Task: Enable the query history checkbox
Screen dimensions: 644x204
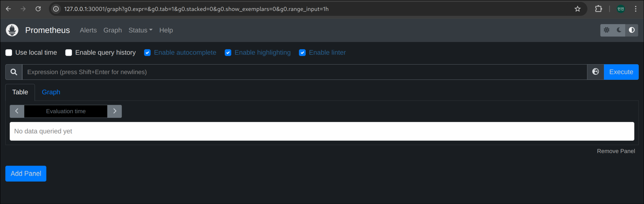Action: [x=69, y=53]
